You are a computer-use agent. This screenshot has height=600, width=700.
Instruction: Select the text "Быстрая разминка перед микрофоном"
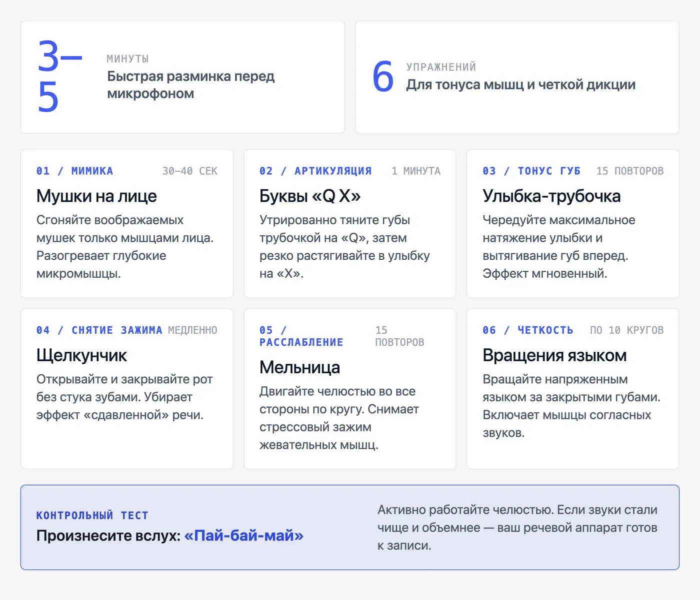click(x=191, y=85)
